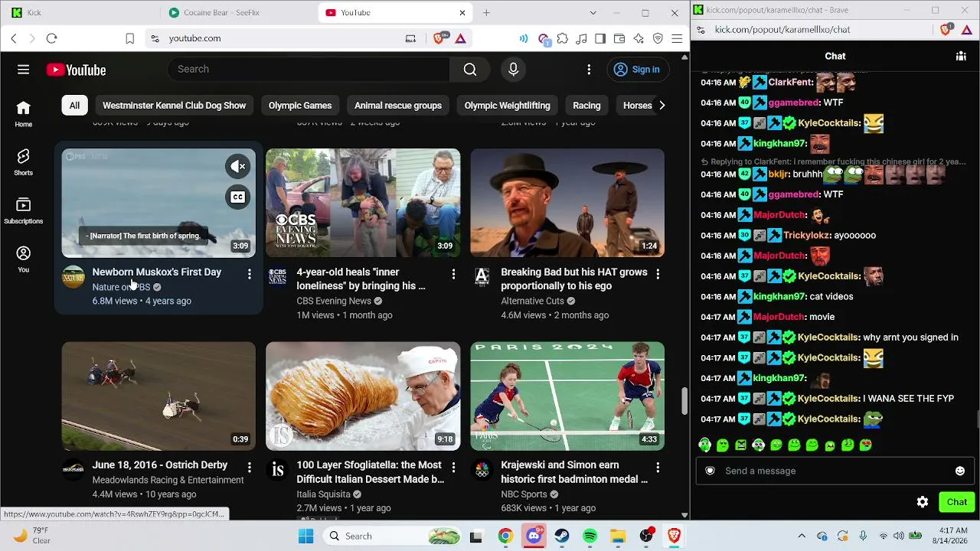Image resolution: width=980 pixels, height=551 pixels.
Task: Filter by Olympic Weightlifting chip
Action: pos(508,106)
